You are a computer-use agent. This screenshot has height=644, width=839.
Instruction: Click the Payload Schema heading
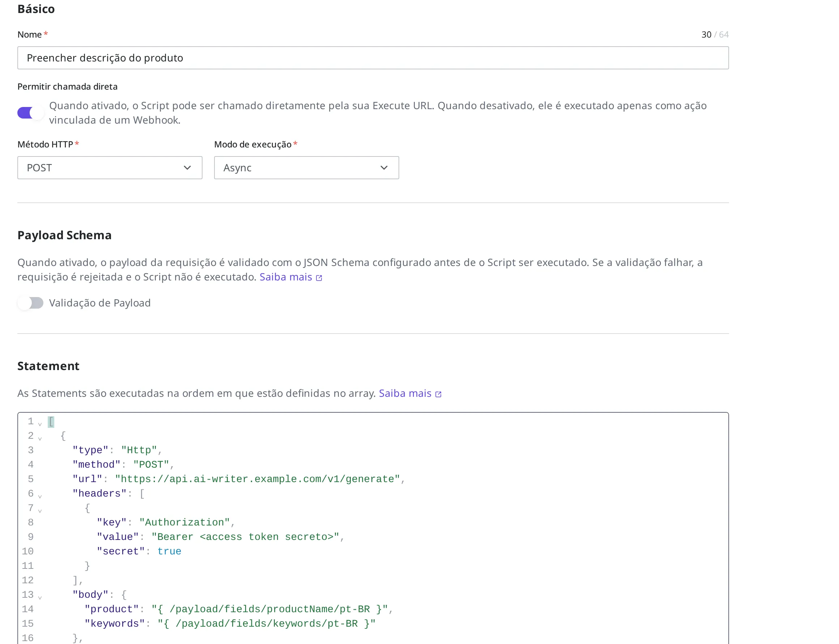(64, 235)
